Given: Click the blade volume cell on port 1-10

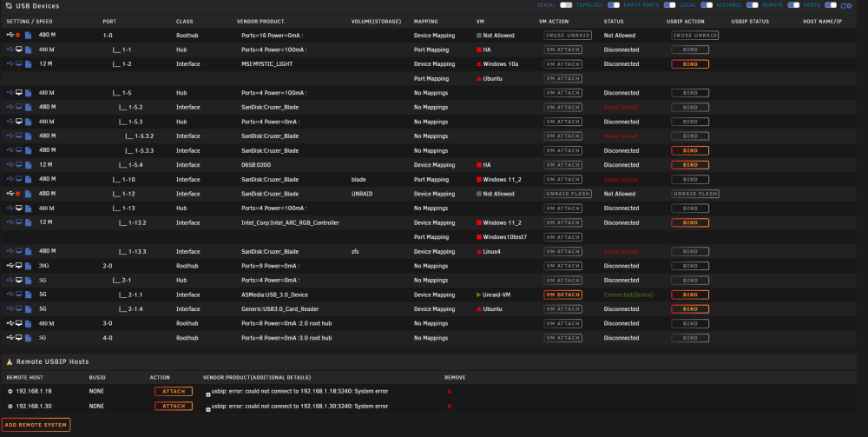Looking at the screenshot, I should (358, 180).
